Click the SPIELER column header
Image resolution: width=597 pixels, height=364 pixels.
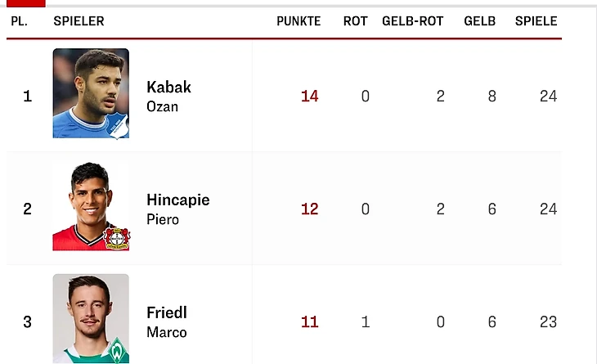click(79, 21)
